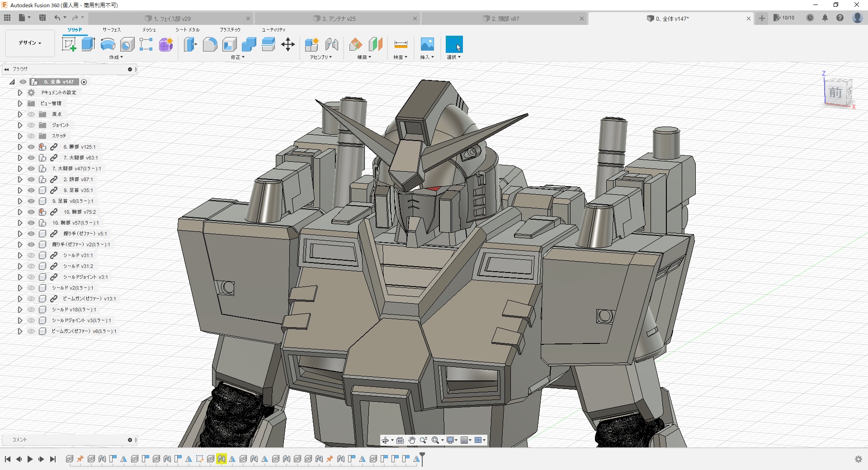Click the Measure ruler icon

tap(401, 44)
